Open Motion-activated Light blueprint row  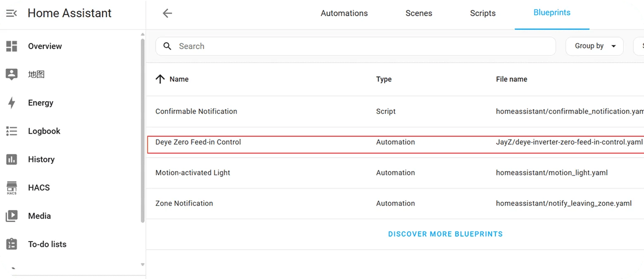(193, 173)
